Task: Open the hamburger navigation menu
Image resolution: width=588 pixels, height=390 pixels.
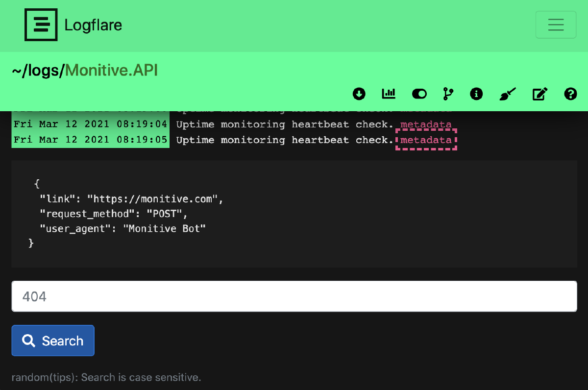Action: pos(556,24)
